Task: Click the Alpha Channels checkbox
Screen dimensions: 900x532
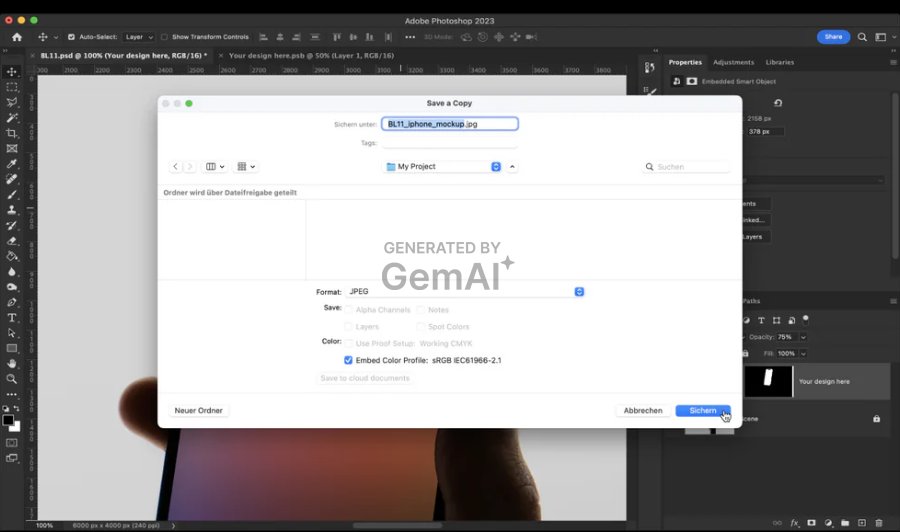Action: click(348, 310)
